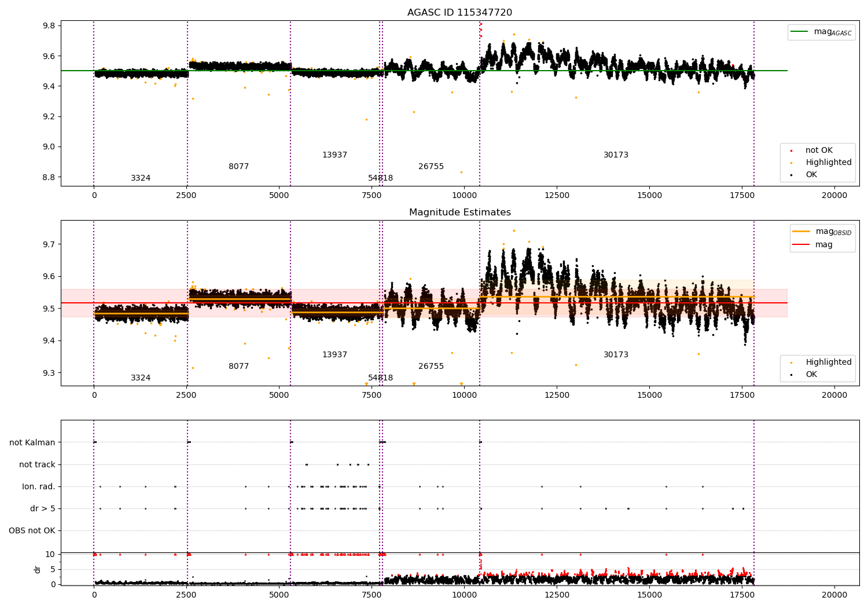This screenshot has height=608, width=868.
Task: Click the 'Ion. rad.' row label
Action: click(x=39, y=487)
